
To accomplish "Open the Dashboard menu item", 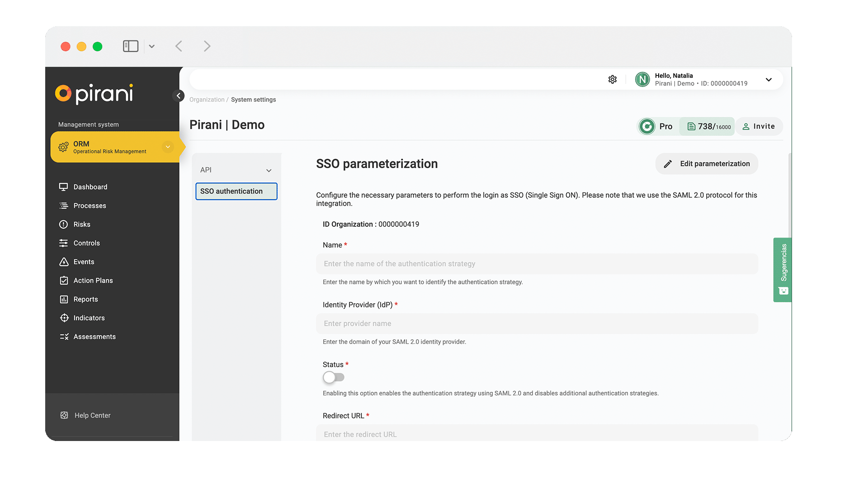I will coord(90,187).
